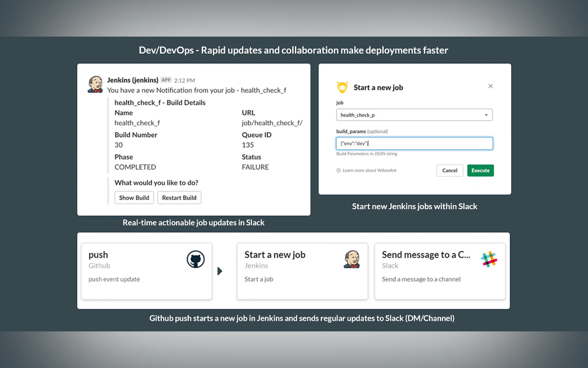The height and width of the screenshot is (368, 588).
Task: Click the Show Build button
Action: (134, 198)
